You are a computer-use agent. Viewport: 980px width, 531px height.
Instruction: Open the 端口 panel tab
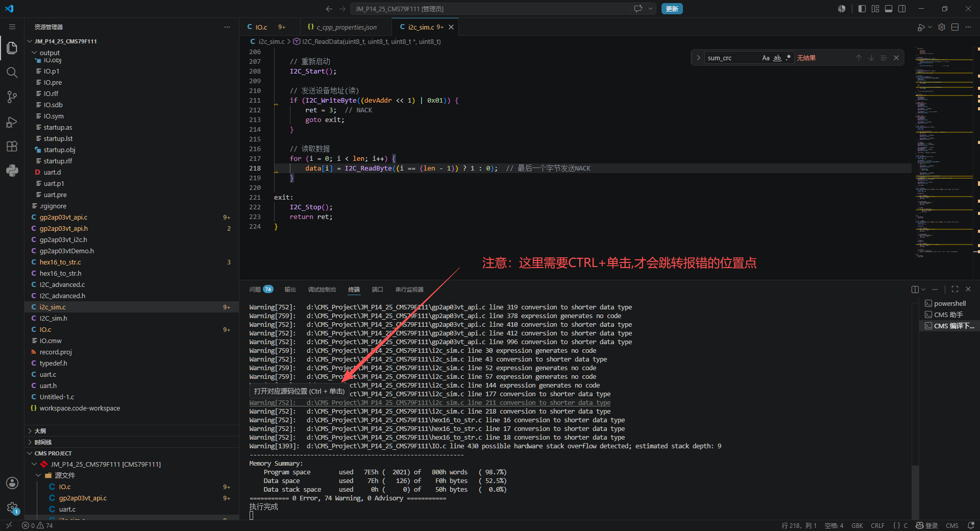point(377,289)
